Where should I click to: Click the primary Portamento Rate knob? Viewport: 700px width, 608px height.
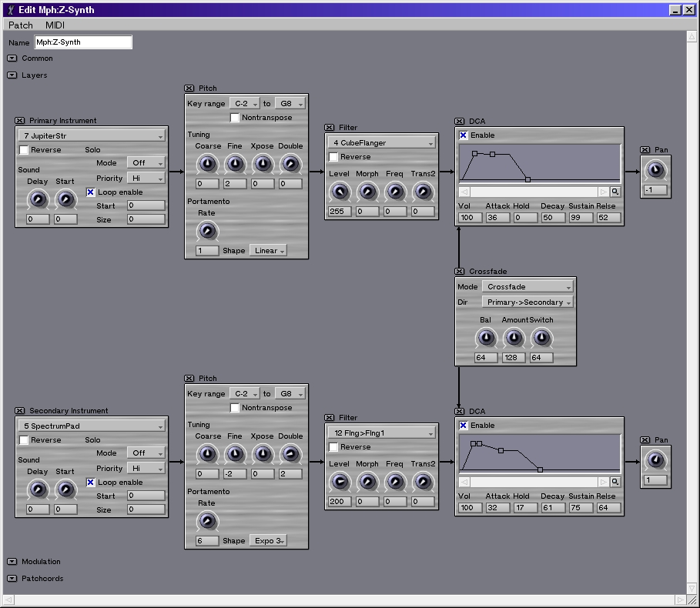[x=206, y=230]
